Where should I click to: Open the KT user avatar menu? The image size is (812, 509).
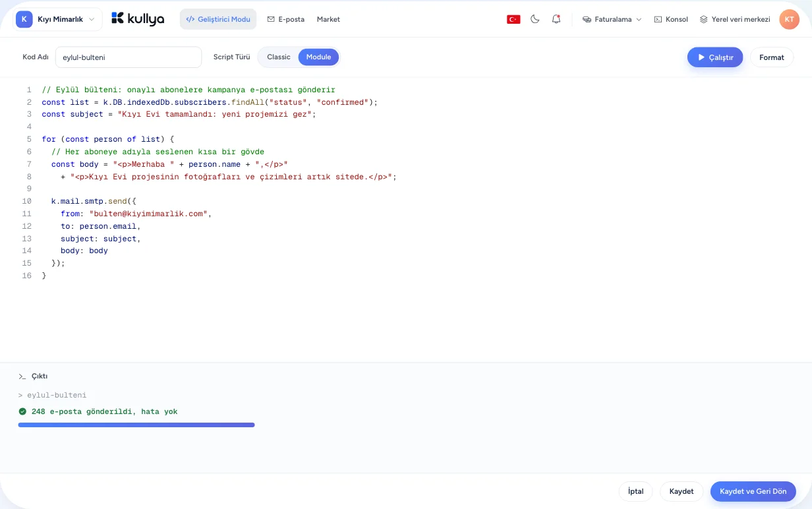789,19
